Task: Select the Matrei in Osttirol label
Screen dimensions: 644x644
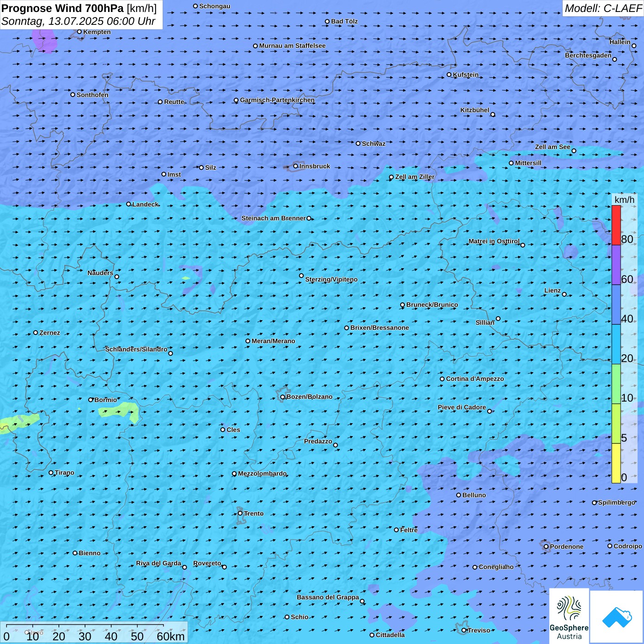Action: 494,241
